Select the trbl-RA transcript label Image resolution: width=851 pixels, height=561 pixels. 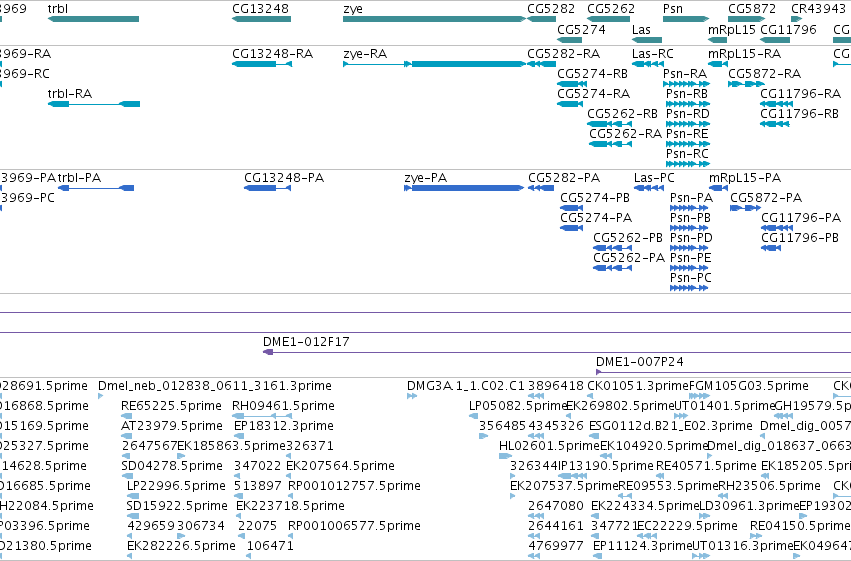[x=70, y=94]
